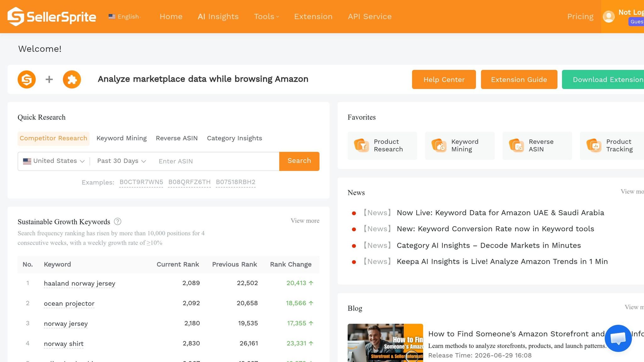
Task: Click the Previous Rank column header
Action: coord(235,265)
